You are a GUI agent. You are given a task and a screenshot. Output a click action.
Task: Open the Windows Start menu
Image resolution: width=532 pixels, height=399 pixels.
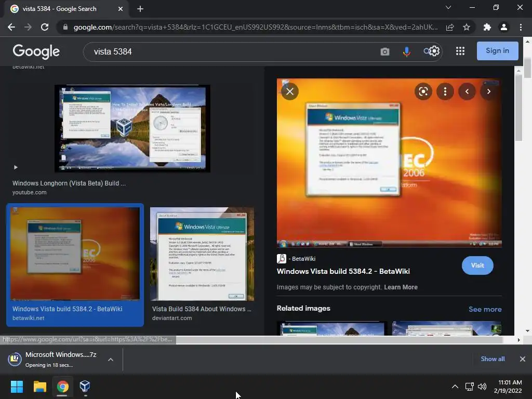pyautogui.click(x=17, y=387)
